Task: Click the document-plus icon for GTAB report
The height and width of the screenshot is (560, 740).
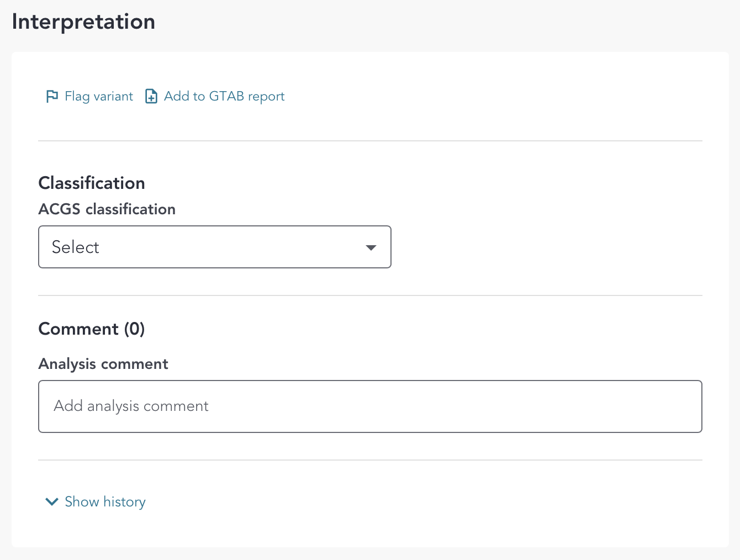Action: 151,97
